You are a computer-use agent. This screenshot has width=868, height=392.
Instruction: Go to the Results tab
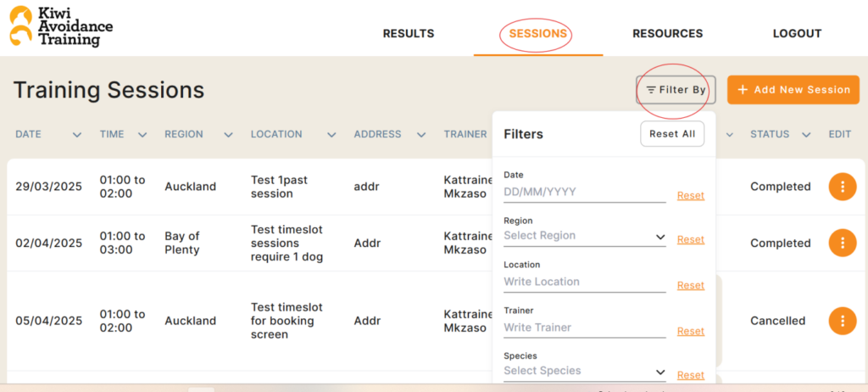pos(409,34)
